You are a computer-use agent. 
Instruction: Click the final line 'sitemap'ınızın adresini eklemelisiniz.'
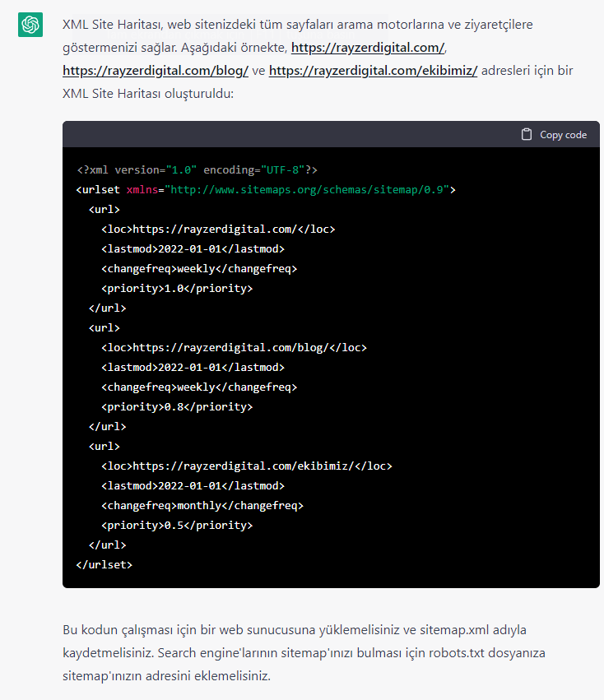pyautogui.click(x=167, y=676)
